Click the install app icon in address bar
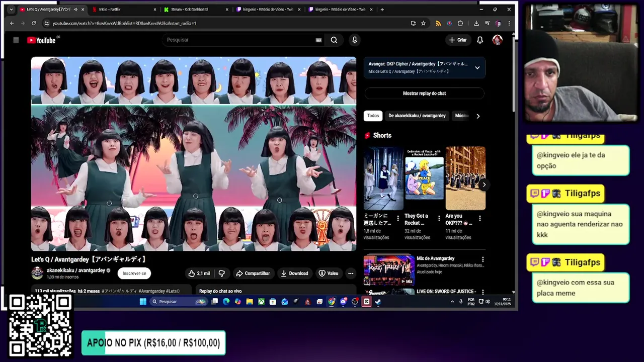 pyautogui.click(x=413, y=23)
